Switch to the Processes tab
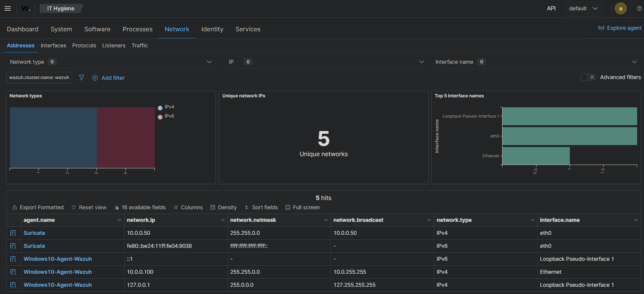This screenshot has height=294, width=644. coord(137,29)
